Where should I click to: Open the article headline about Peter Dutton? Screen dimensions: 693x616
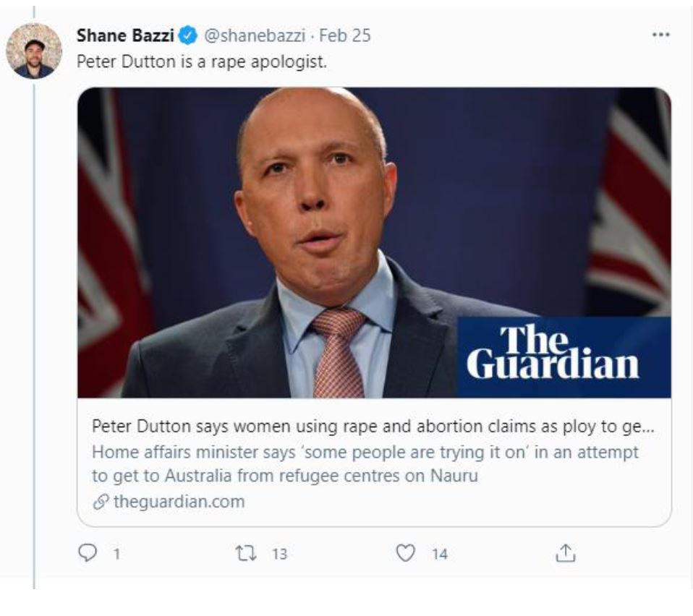tap(373, 426)
